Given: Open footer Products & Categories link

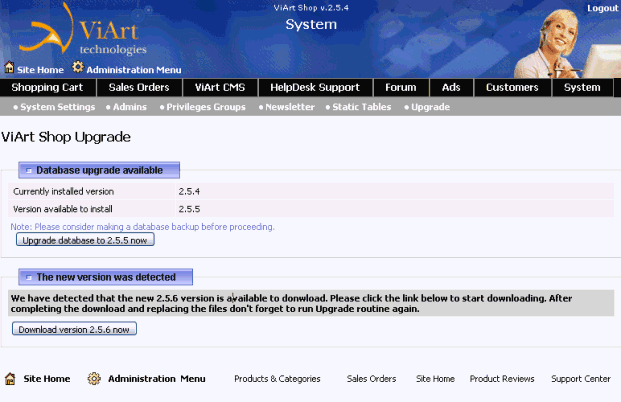Looking at the screenshot, I should [277, 379].
